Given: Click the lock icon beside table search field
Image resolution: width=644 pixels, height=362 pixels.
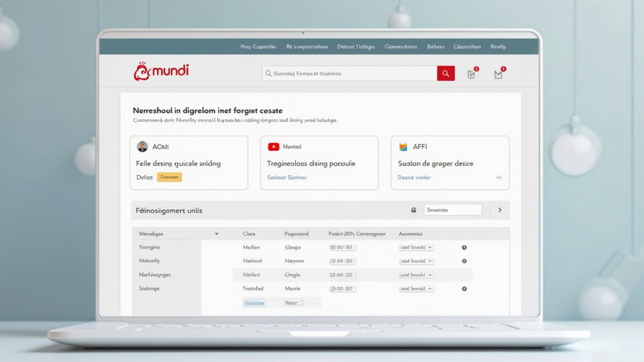Looking at the screenshot, I should tap(414, 210).
